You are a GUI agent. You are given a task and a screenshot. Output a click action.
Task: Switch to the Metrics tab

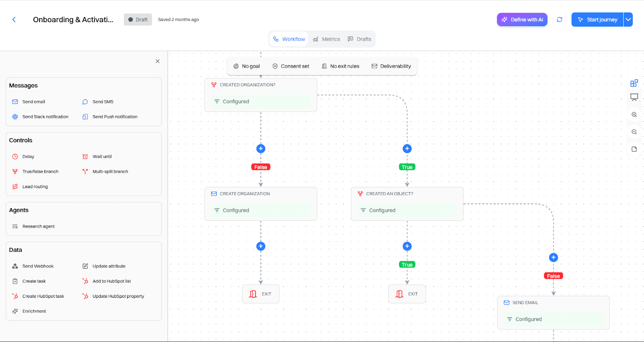pos(326,39)
